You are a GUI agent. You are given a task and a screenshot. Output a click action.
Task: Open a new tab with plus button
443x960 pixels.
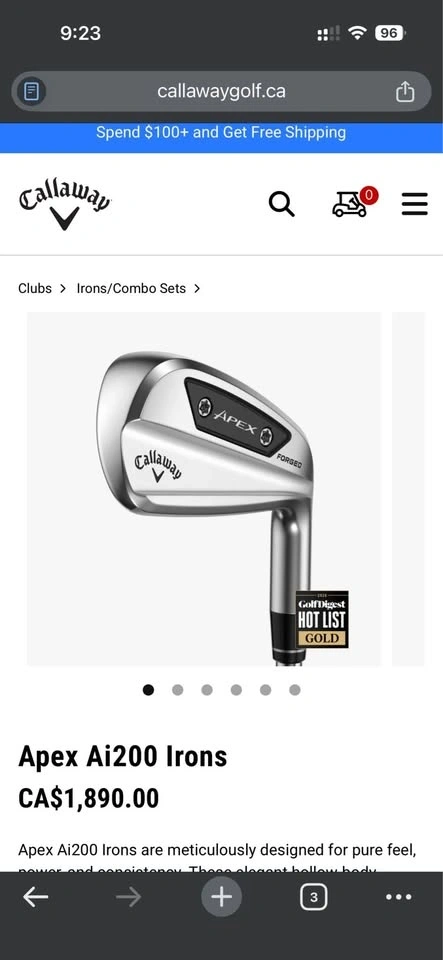[x=222, y=898]
